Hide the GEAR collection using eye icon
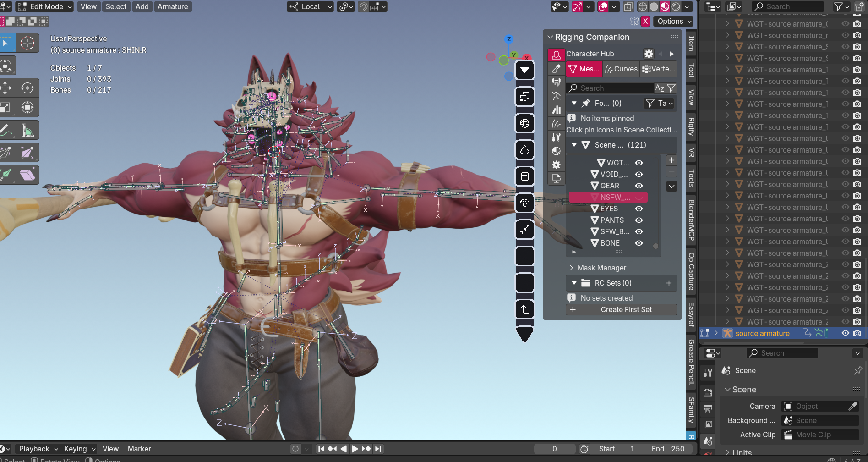The image size is (868, 462). click(639, 186)
